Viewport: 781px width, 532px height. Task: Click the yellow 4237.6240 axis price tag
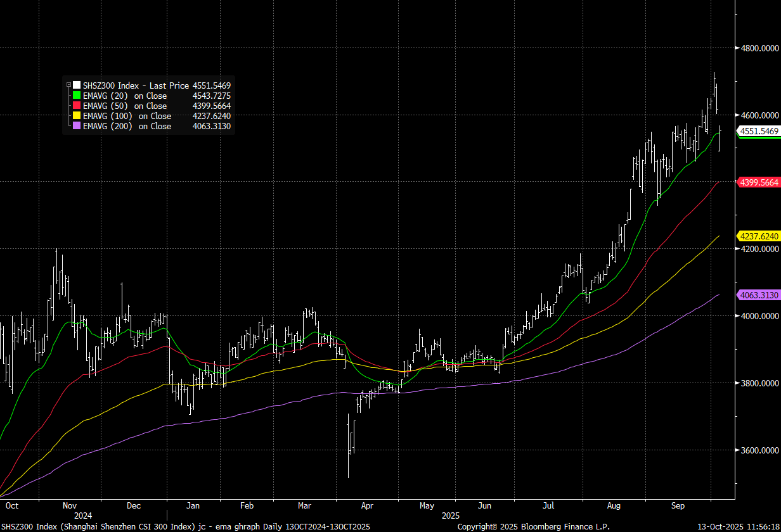(x=759, y=236)
